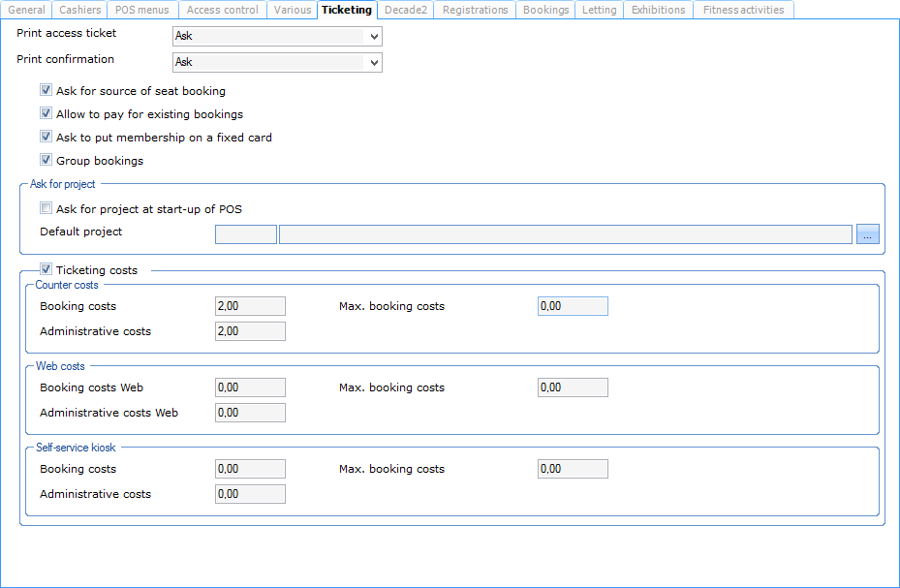Screen dimensions: 900x588
Task: Click the Counter costs Booking costs field
Action: [x=250, y=306]
